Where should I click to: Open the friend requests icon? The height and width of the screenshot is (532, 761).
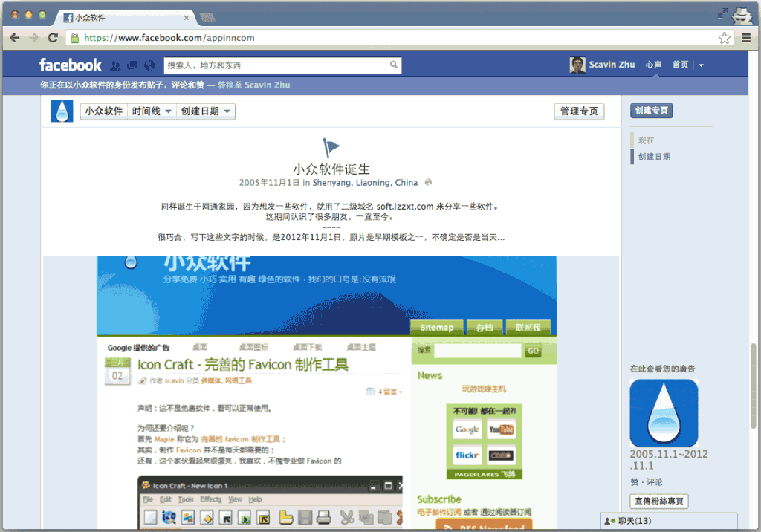[x=115, y=65]
